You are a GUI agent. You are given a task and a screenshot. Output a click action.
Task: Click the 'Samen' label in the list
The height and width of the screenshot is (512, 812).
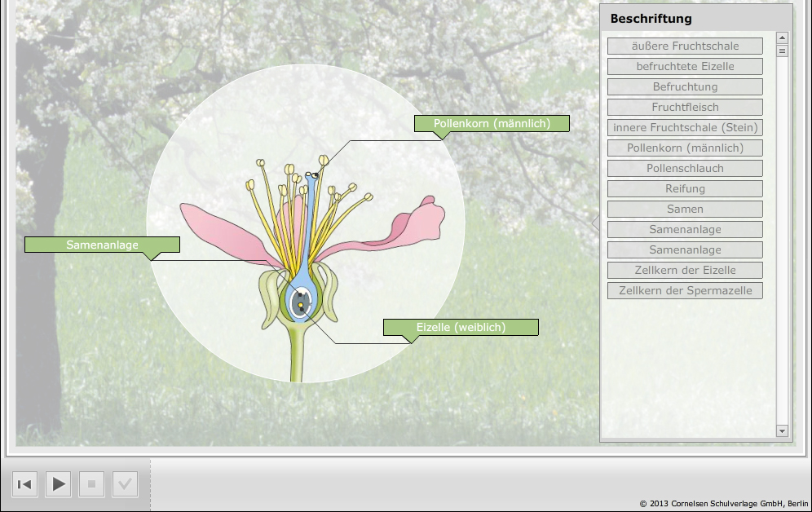click(x=685, y=209)
